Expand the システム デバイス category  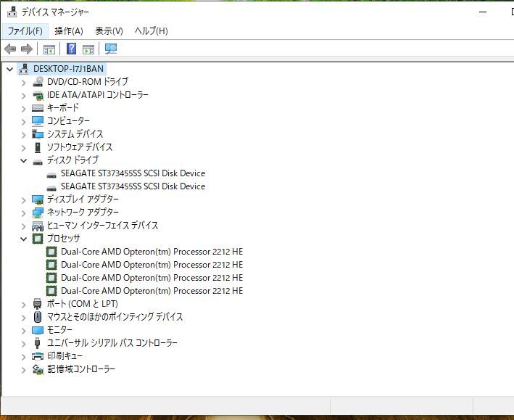pyautogui.click(x=24, y=134)
